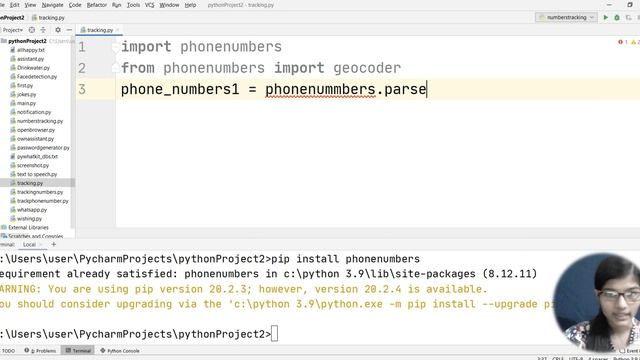Open Project panel gear settings
640x360 pixels.
click(x=58, y=30)
